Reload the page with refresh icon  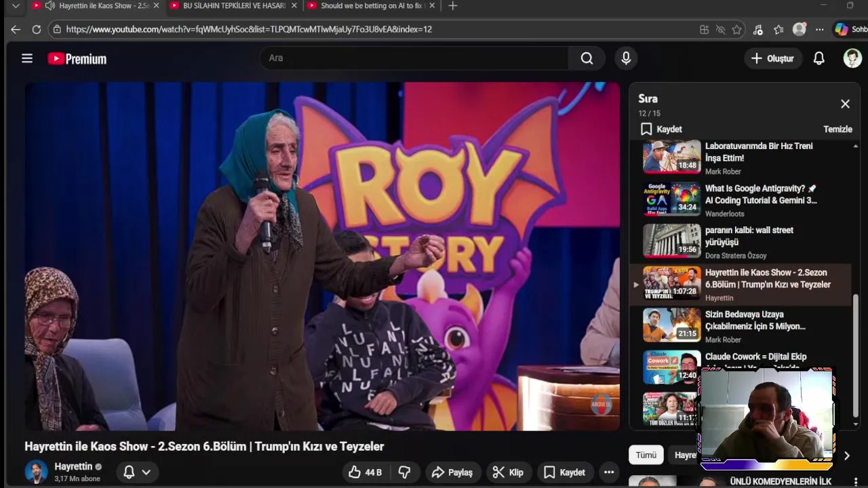pyautogui.click(x=37, y=29)
